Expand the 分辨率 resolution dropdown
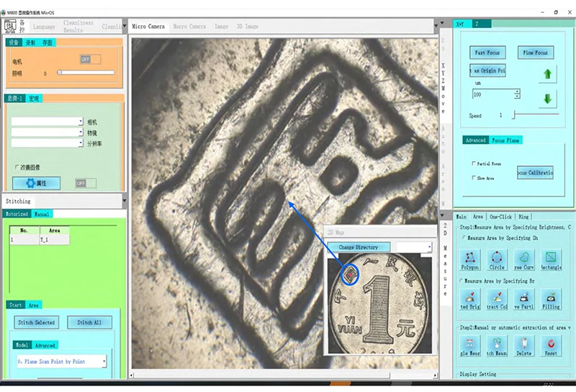The image size is (576, 392). tap(80, 144)
